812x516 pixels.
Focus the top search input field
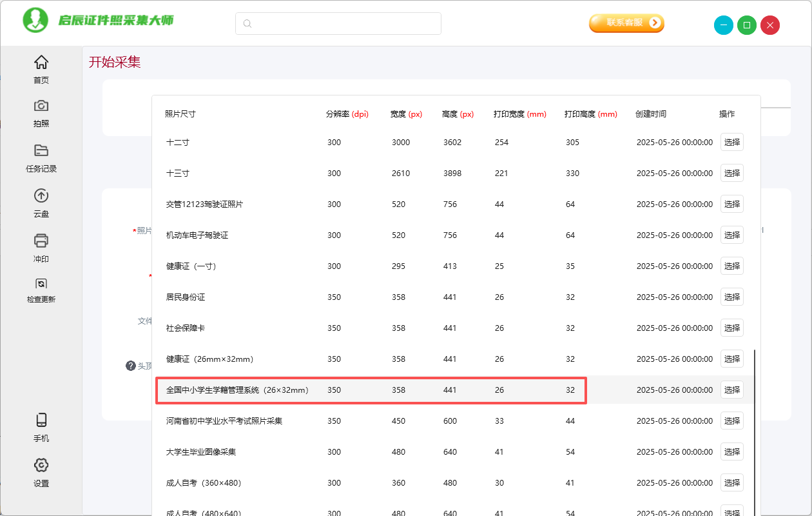pyautogui.click(x=338, y=24)
